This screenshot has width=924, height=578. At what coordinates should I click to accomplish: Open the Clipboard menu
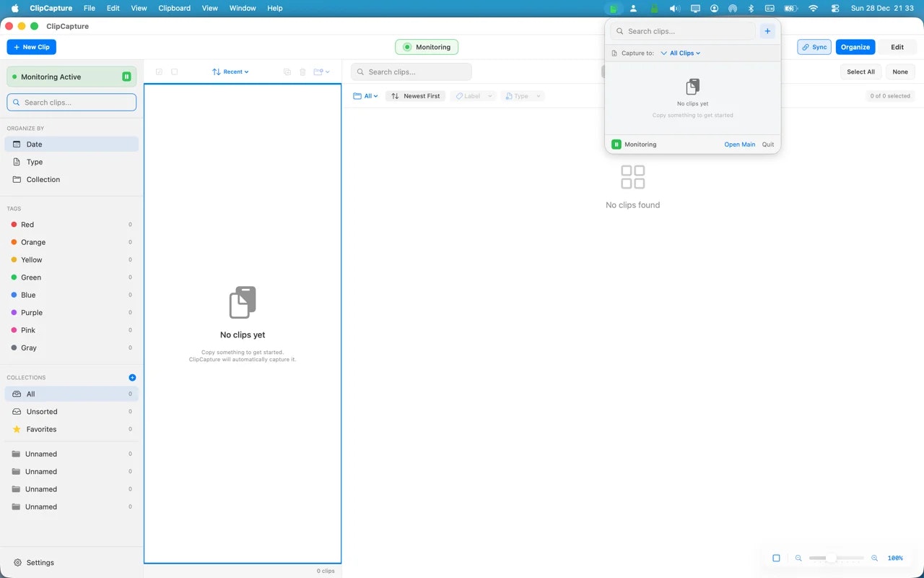(174, 8)
